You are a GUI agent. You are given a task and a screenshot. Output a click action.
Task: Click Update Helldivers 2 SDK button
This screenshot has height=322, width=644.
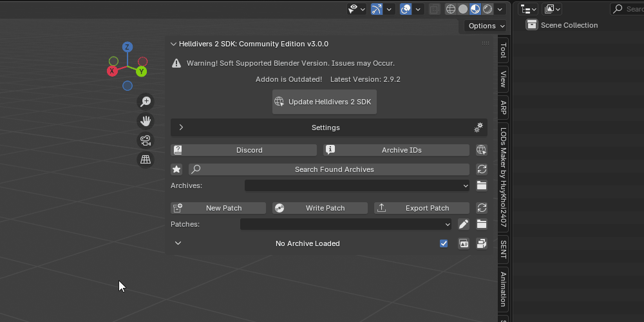325,102
